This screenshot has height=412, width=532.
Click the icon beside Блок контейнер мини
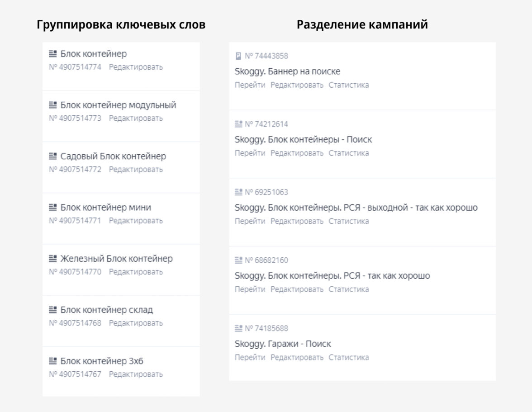(53, 208)
